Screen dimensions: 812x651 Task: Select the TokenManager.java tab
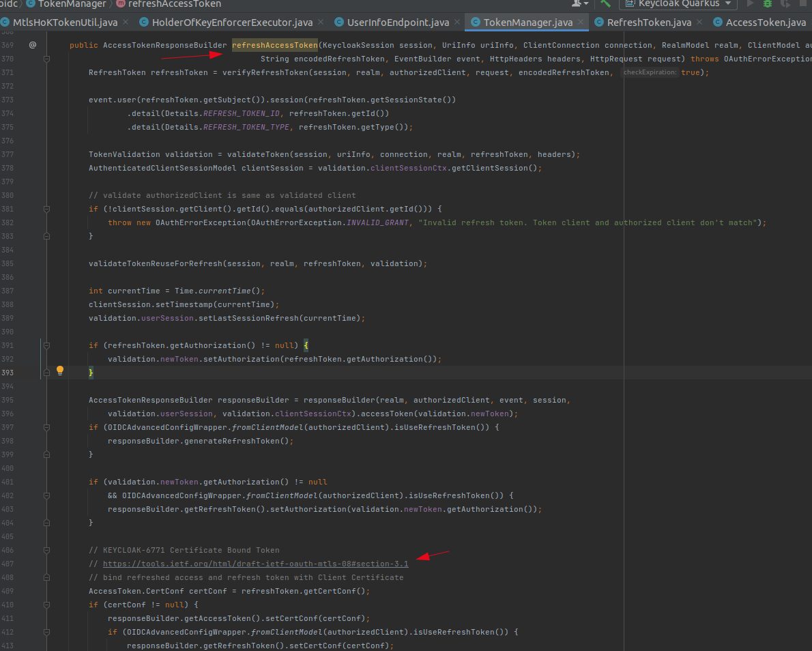coord(527,23)
